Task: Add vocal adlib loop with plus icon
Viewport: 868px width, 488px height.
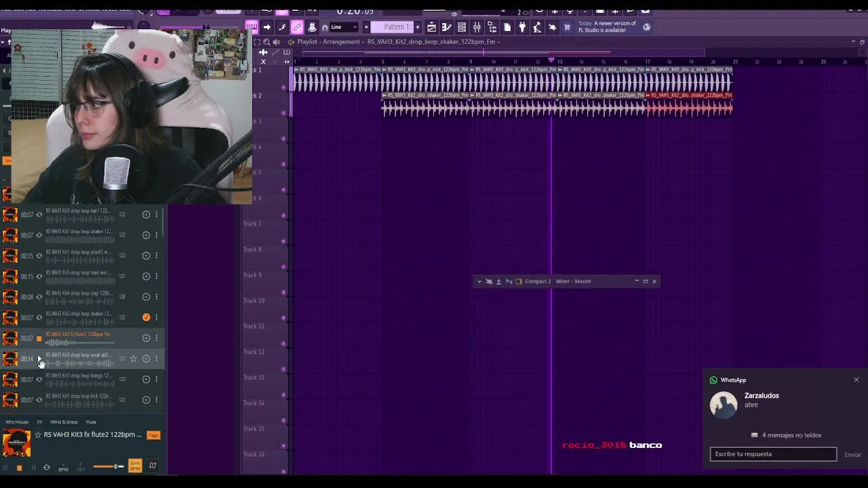Action: 146,359
